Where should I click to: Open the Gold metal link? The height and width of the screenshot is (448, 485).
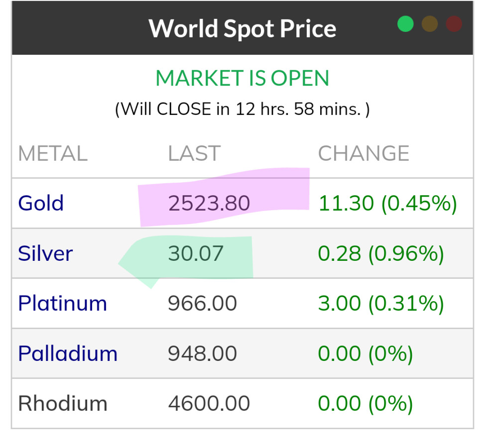point(41,203)
